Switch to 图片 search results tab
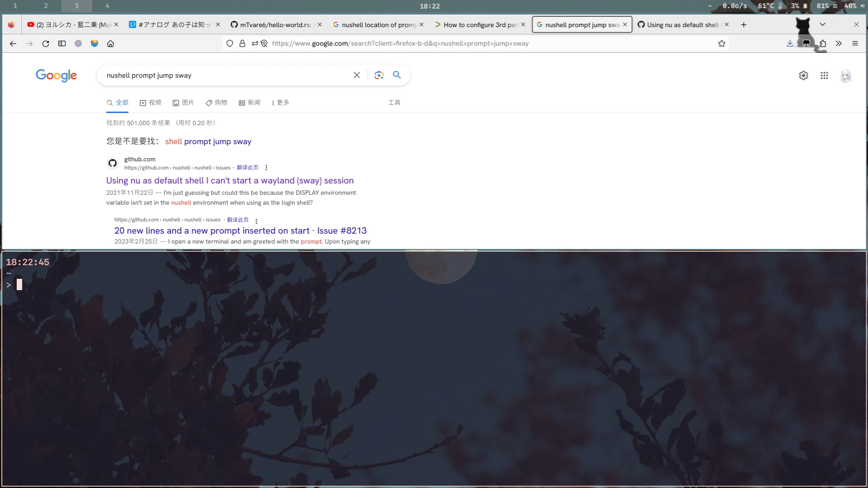 183,103
